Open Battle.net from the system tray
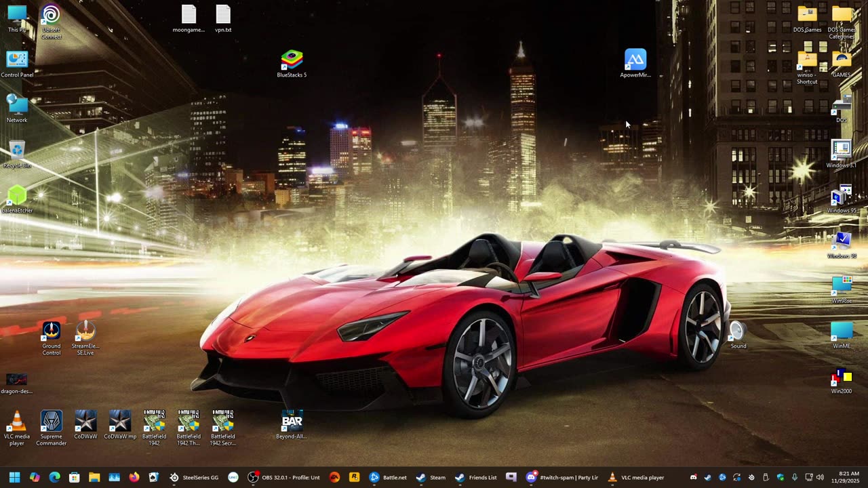The image size is (868, 488). 722,477
